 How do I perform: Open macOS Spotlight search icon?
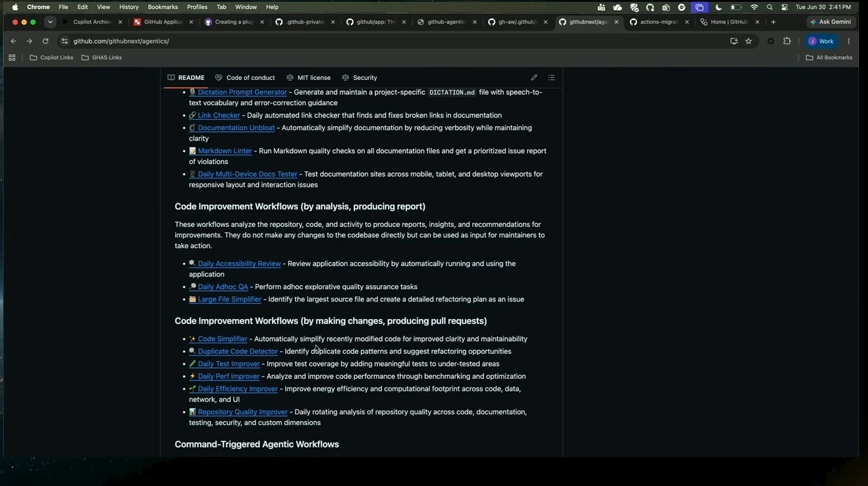tap(770, 7)
